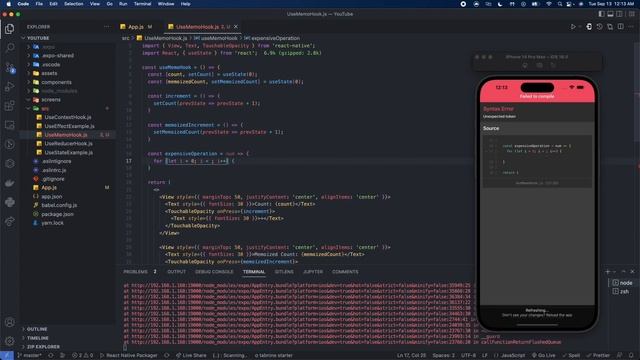Select the node terminal instance

[x=623, y=283]
